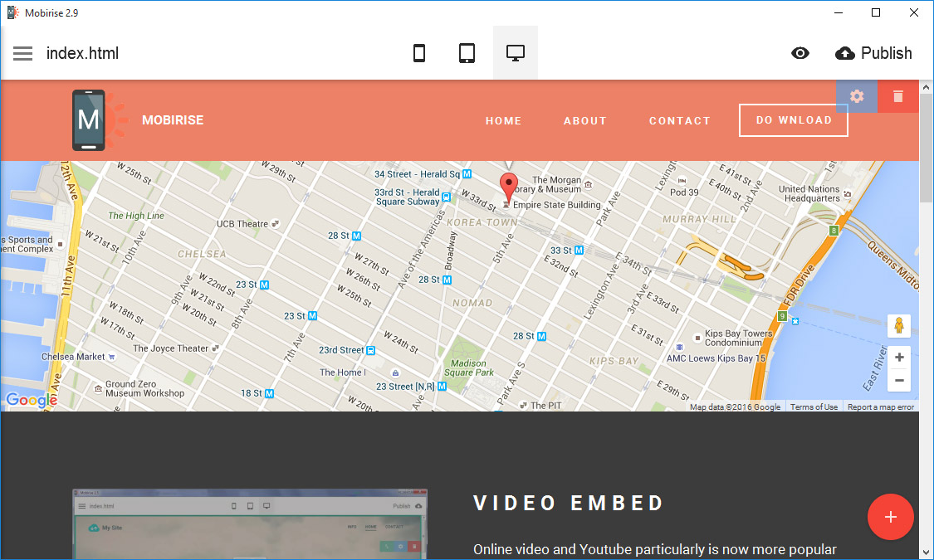Click the red map pin marker
934x560 pixels.
click(508, 187)
